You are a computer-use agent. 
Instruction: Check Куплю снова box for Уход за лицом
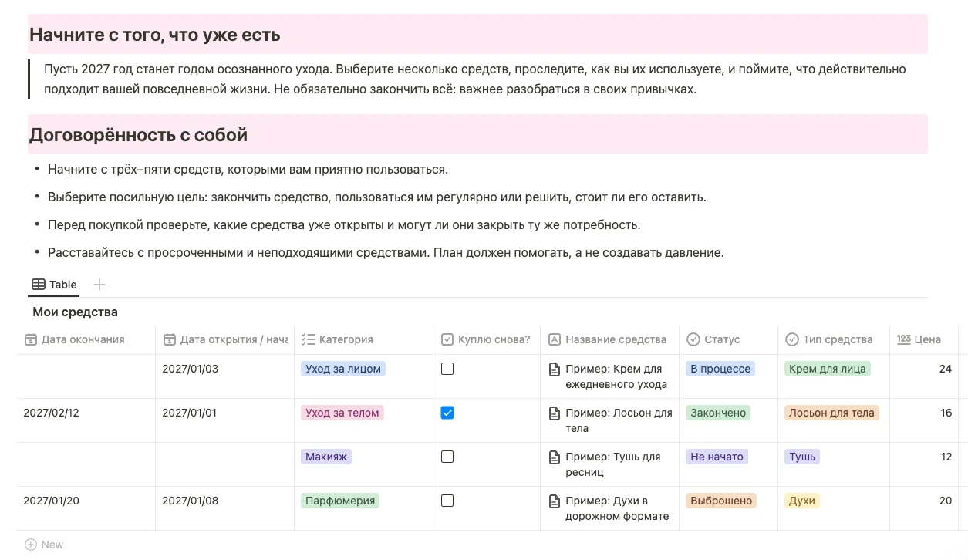pos(447,369)
